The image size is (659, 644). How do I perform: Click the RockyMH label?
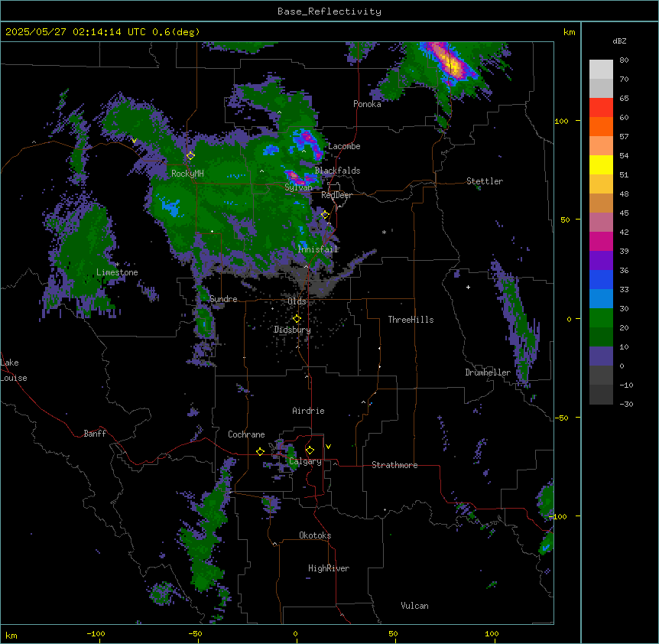click(x=187, y=174)
